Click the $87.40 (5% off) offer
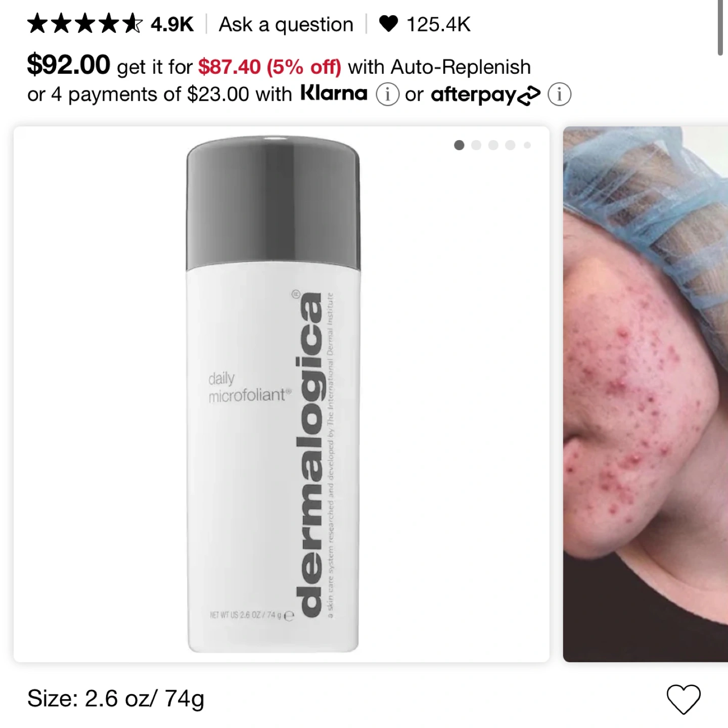The height and width of the screenshot is (728, 728). click(269, 67)
